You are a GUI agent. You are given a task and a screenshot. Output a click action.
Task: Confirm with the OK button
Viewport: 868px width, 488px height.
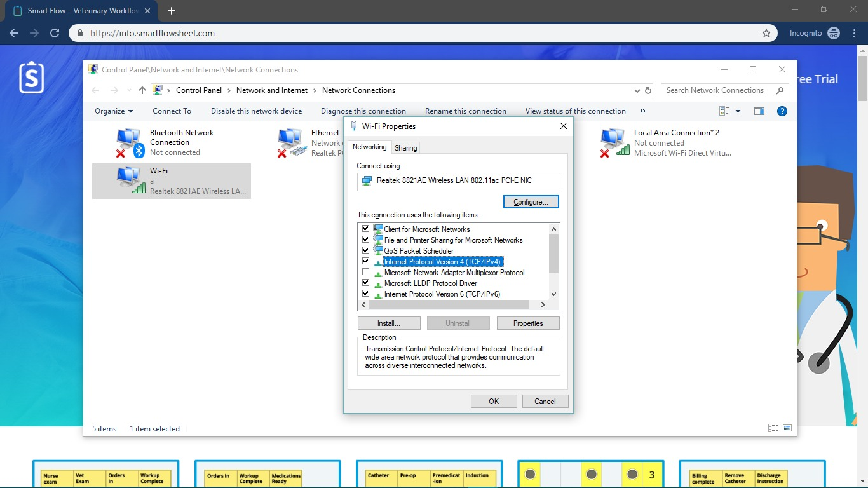pyautogui.click(x=494, y=402)
